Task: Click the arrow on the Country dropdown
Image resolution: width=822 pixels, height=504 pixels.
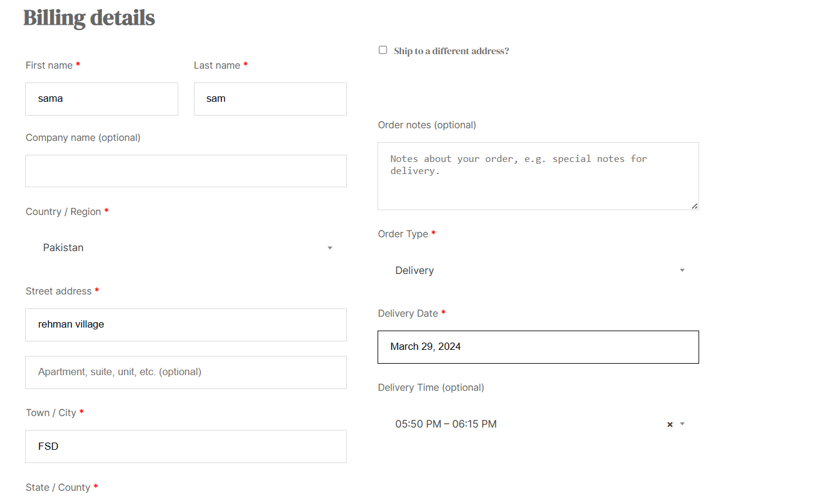Action: tap(330, 248)
